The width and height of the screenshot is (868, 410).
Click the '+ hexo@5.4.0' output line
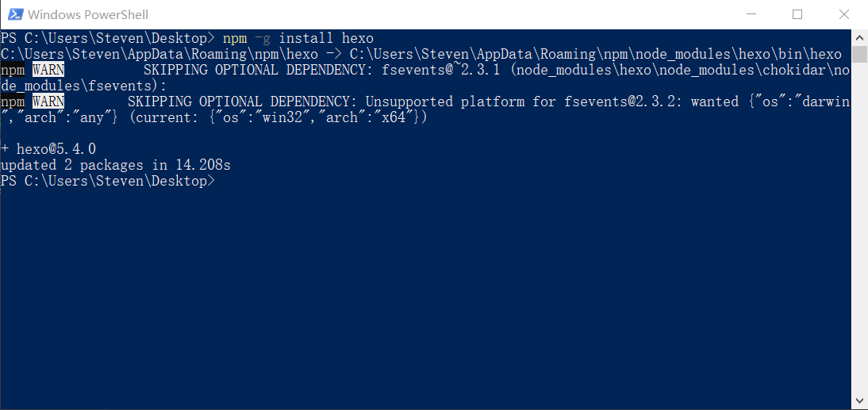[x=48, y=149]
